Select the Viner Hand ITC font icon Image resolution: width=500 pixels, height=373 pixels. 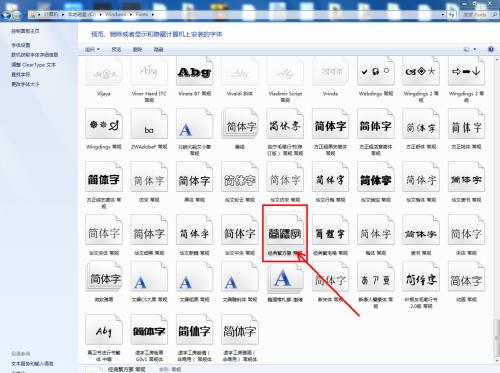pos(149,72)
